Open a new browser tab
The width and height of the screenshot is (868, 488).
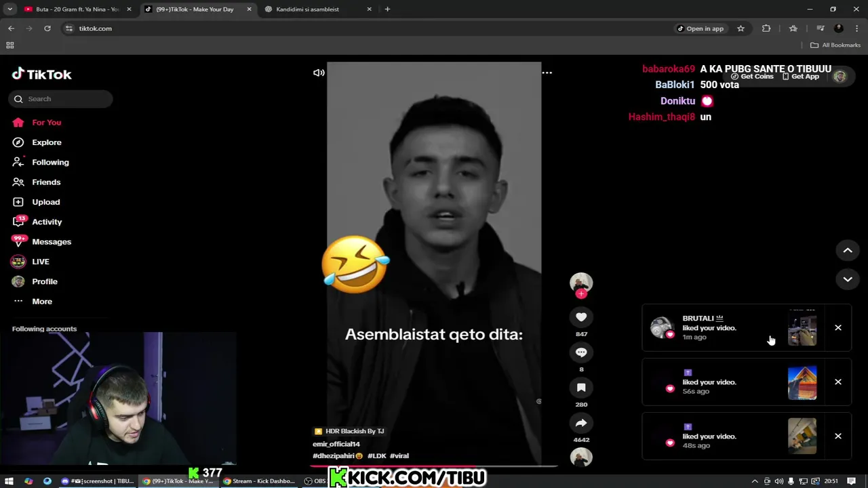click(x=387, y=9)
